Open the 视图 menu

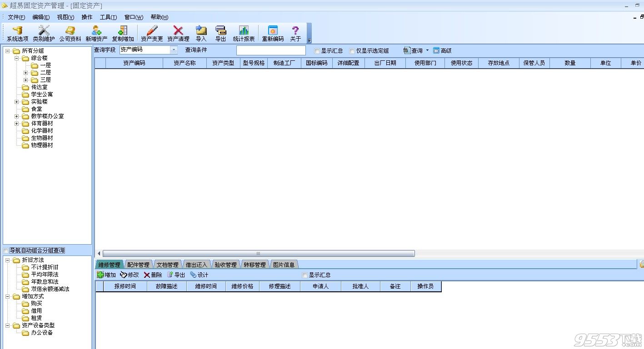click(65, 17)
